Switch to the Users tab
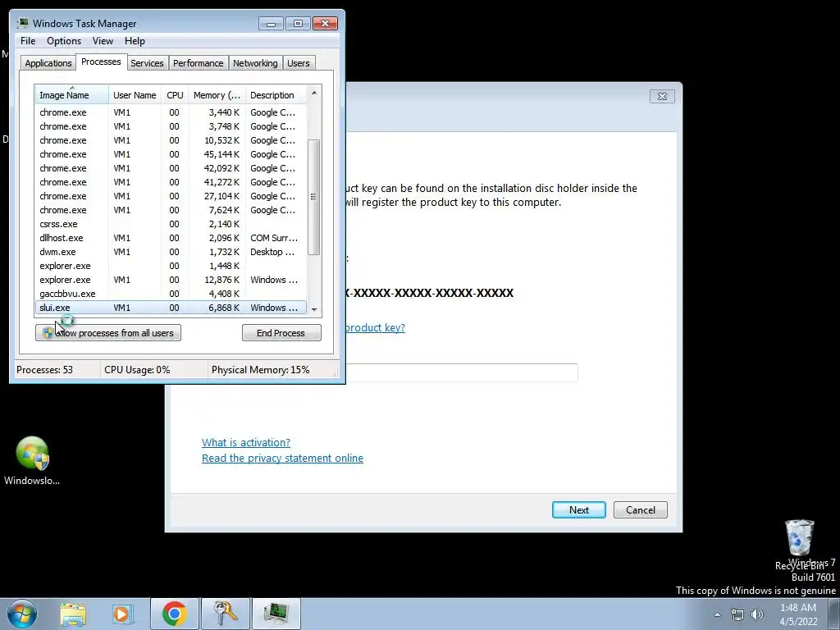Screen dimensions: 840x630 tap(299, 63)
